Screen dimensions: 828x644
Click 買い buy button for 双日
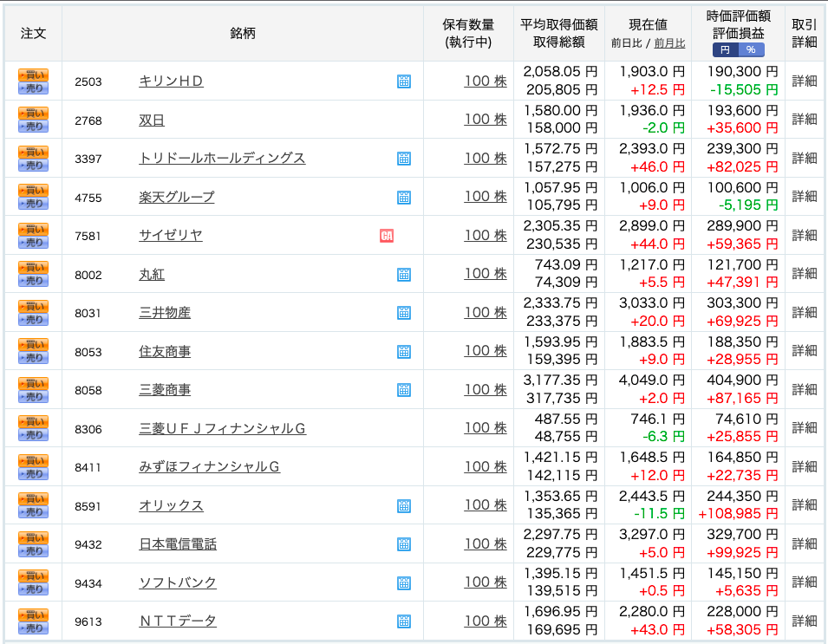click(33, 114)
